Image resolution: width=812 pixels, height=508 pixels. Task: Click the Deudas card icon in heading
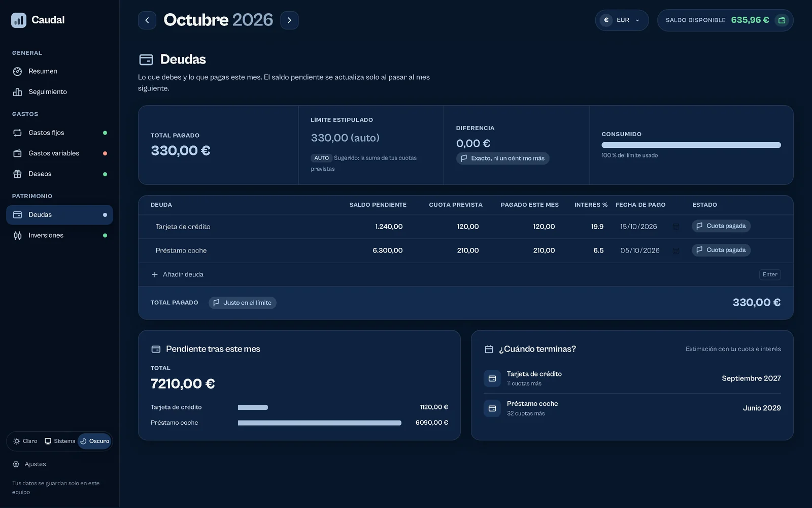click(146, 60)
